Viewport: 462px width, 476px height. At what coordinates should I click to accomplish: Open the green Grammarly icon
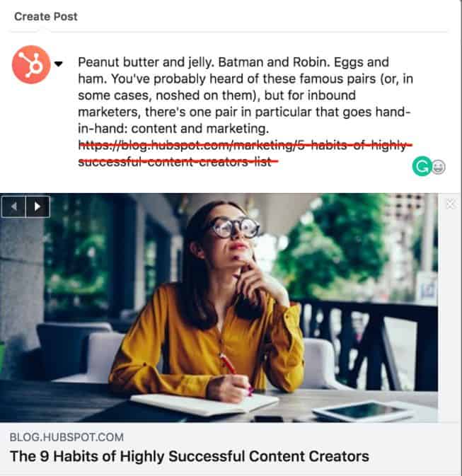tap(421, 167)
